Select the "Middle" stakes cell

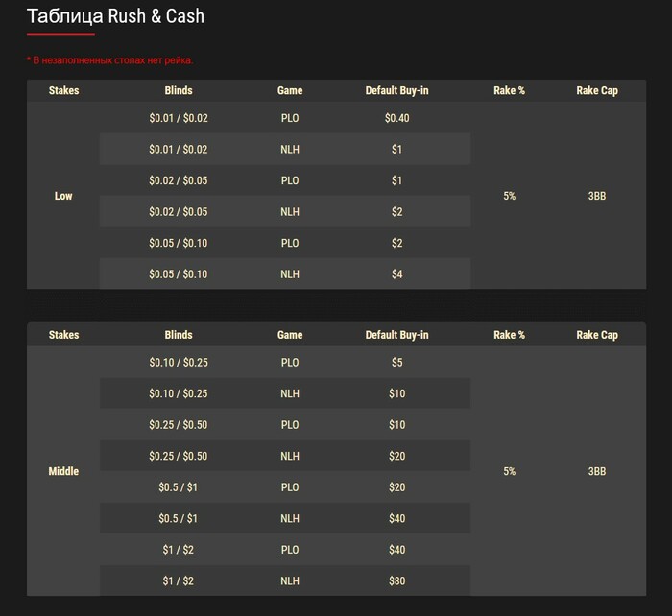tap(63, 472)
